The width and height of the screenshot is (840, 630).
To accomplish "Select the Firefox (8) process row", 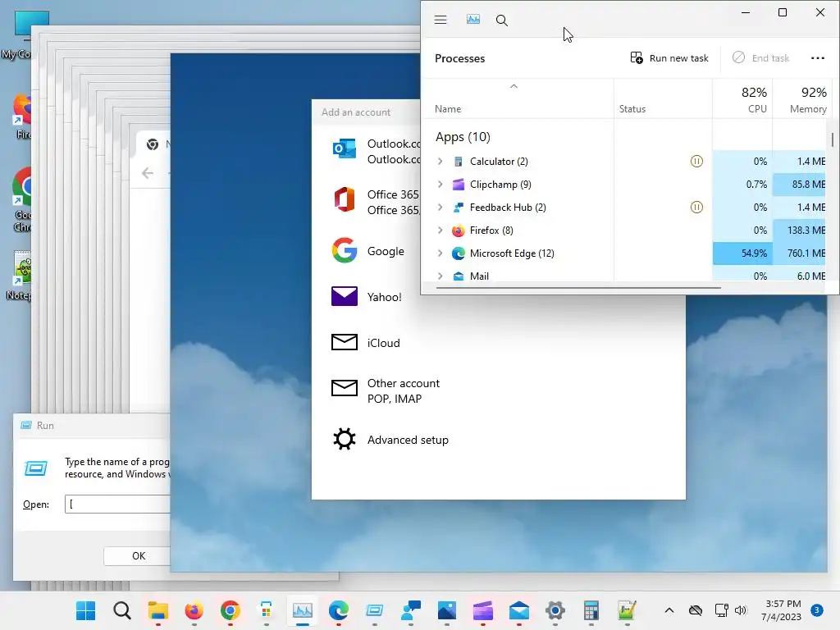I will pyautogui.click(x=624, y=231).
